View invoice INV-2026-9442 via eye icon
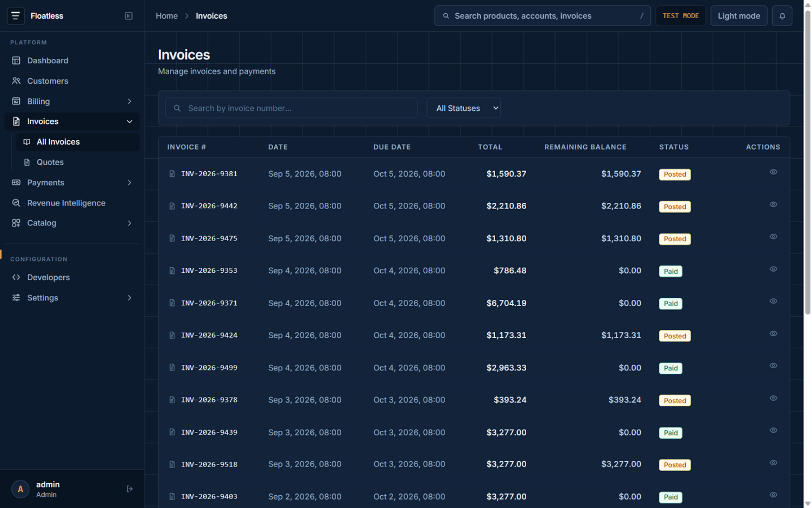Viewport: 812px width, 508px height. pyautogui.click(x=773, y=204)
